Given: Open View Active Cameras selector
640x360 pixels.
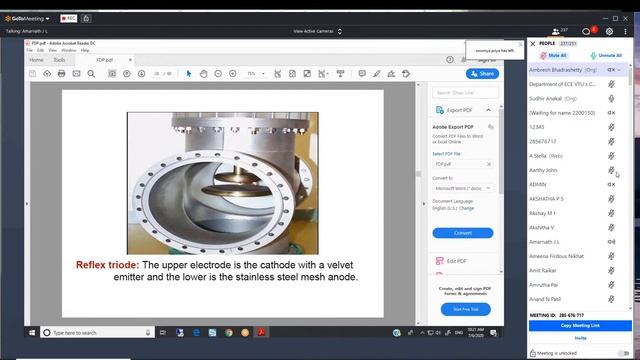Looking at the screenshot, I should [x=318, y=31].
